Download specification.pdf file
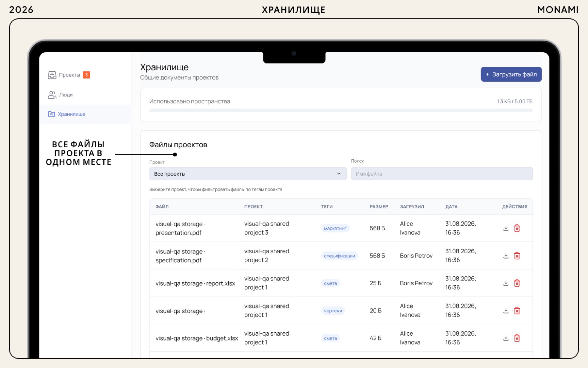 [506, 256]
